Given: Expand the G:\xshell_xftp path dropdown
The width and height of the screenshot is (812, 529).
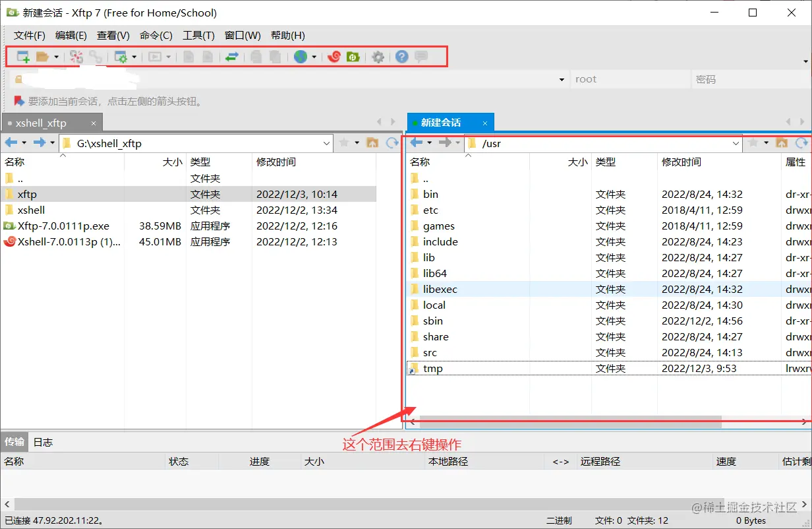Looking at the screenshot, I should (328, 143).
